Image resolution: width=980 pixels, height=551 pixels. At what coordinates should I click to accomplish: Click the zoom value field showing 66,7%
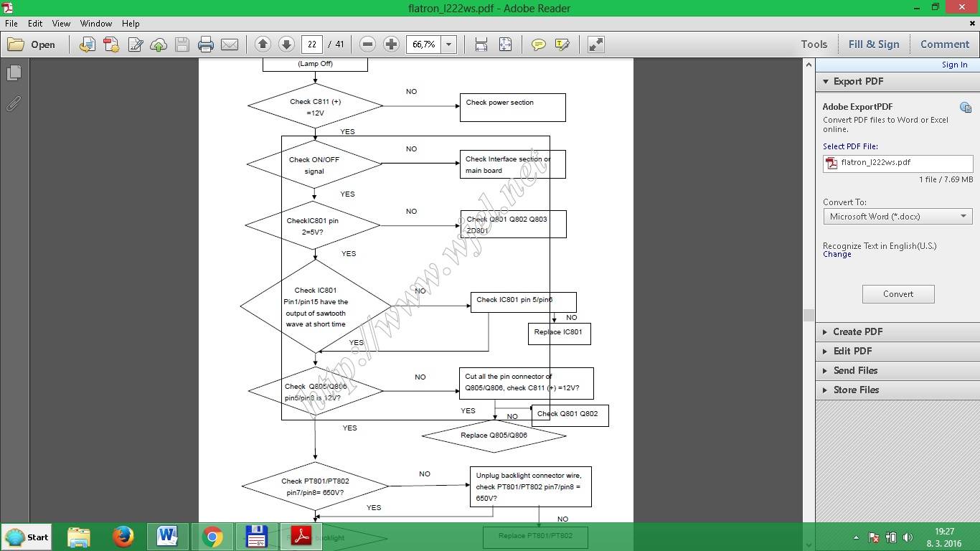tap(424, 44)
